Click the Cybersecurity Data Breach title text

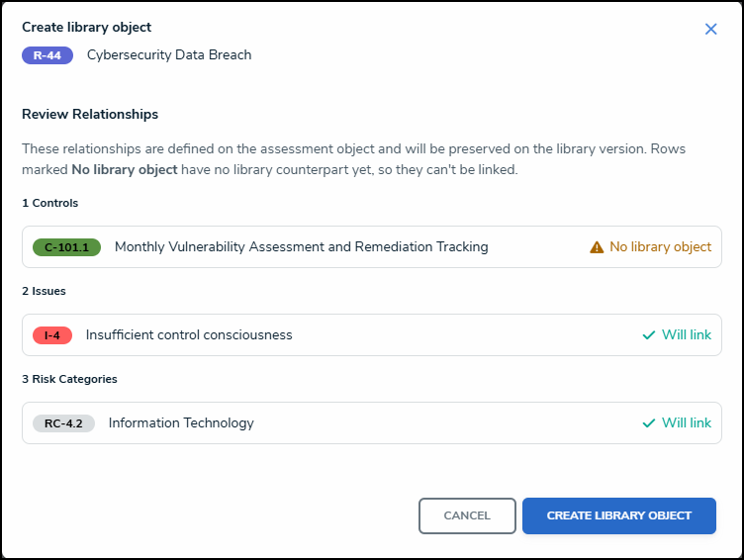point(169,55)
